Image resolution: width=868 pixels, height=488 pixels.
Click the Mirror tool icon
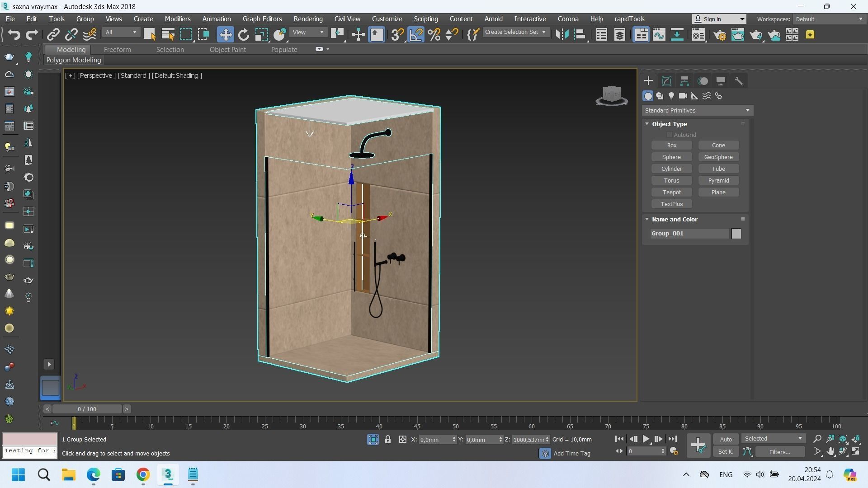[562, 35]
